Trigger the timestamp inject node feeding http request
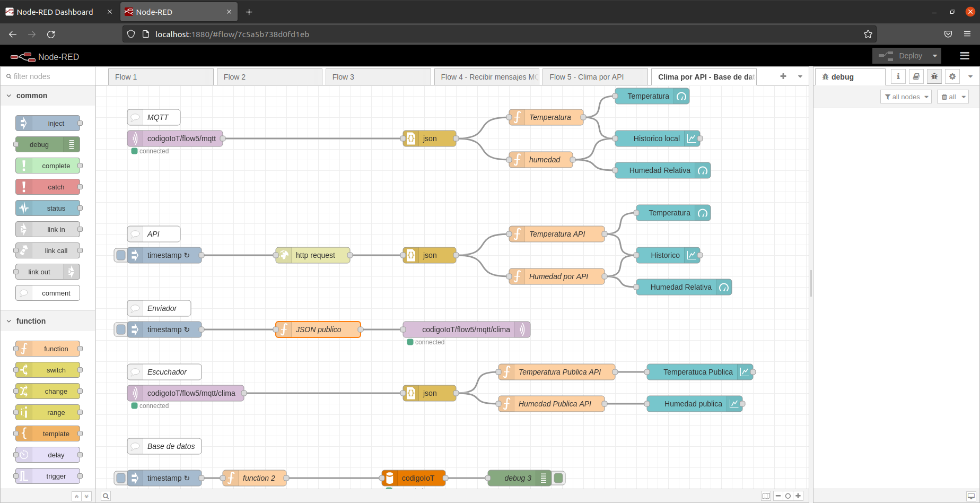Viewport: 980px width, 503px height. pyautogui.click(x=120, y=255)
